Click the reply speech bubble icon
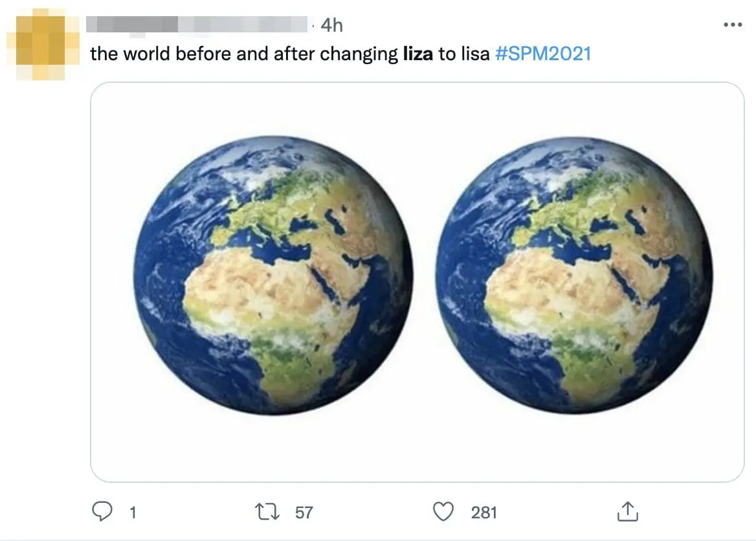Image resolution: width=756 pixels, height=541 pixels. (x=102, y=513)
